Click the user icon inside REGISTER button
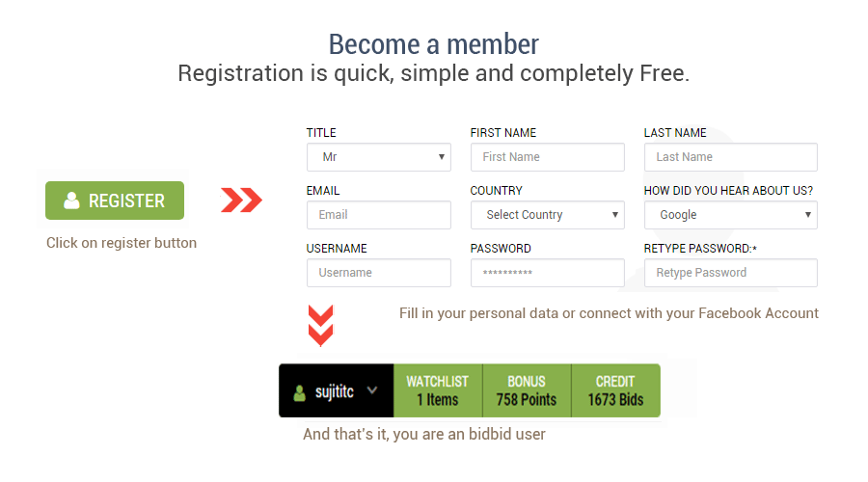The width and height of the screenshot is (868, 482). pyautogui.click(x=71, y=201)
